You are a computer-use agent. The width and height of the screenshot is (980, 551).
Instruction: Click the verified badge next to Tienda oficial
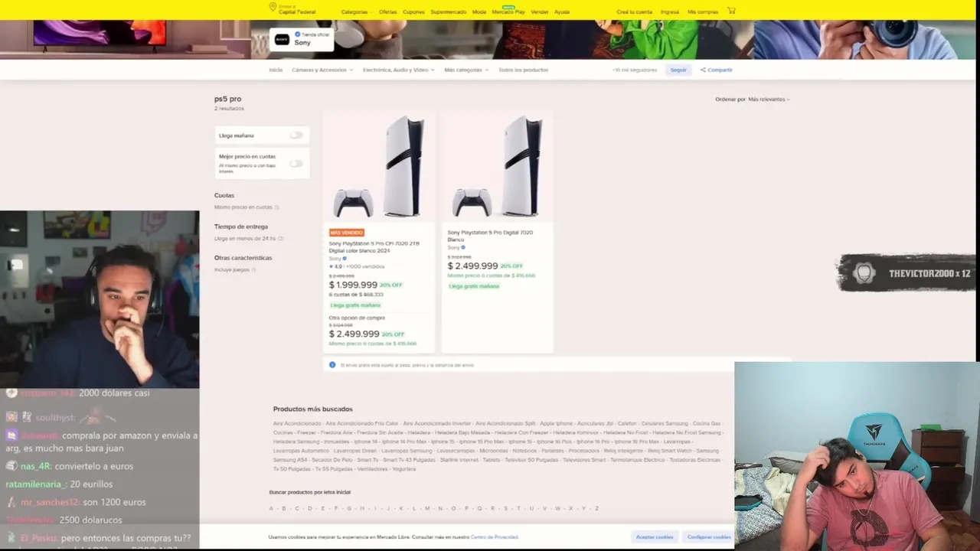298,34
